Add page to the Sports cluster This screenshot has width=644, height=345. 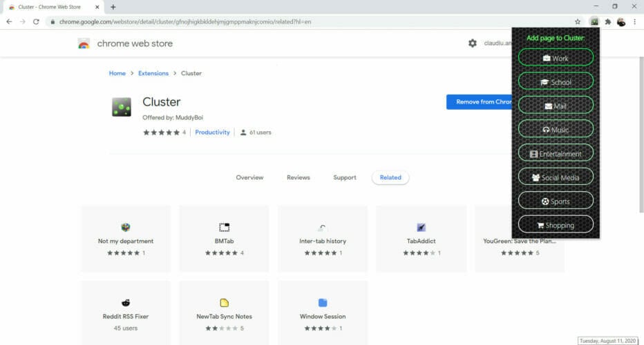pos(556,201)
